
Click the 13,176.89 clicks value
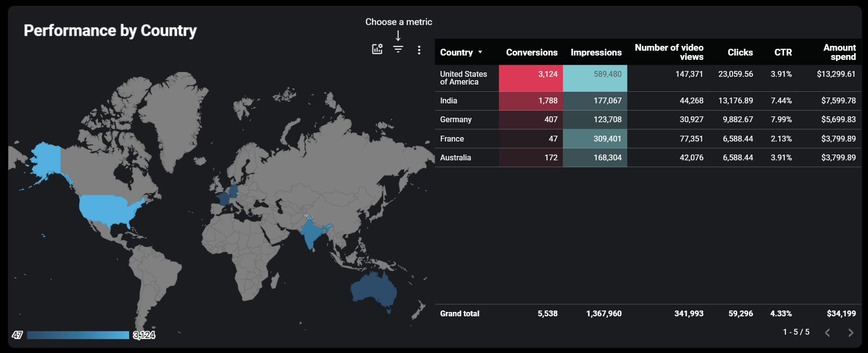click(x=735, y=100)
